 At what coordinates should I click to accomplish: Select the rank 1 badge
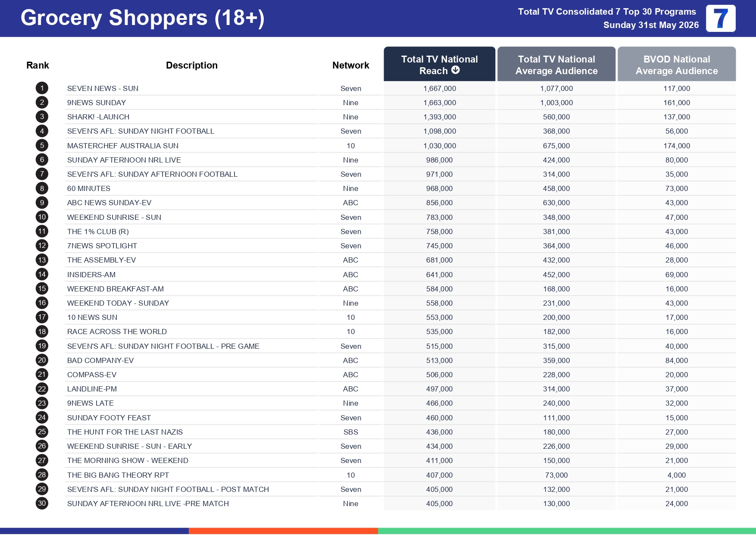tap(42, 88)
